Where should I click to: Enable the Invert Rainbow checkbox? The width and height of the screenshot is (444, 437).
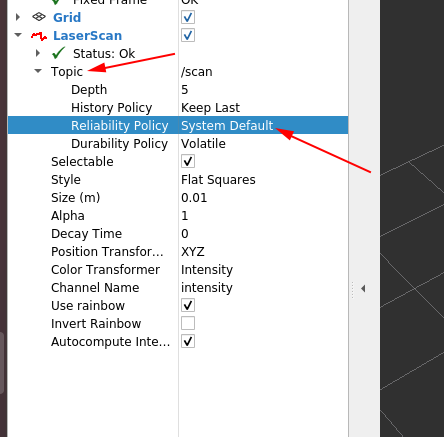pyautogui.click(x=188, y=323)
